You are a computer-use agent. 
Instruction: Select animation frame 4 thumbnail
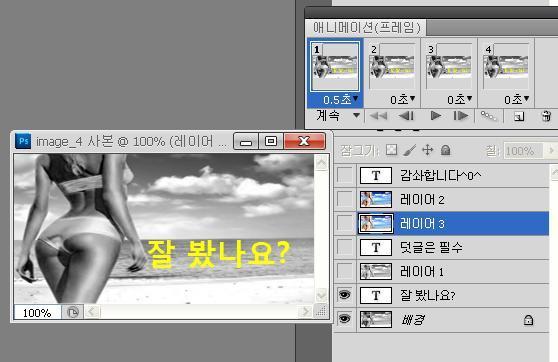coord(506,67)
